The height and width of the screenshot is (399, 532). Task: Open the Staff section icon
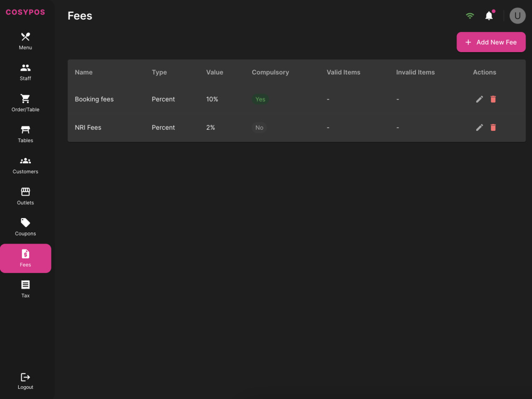[x=26, y=68]
